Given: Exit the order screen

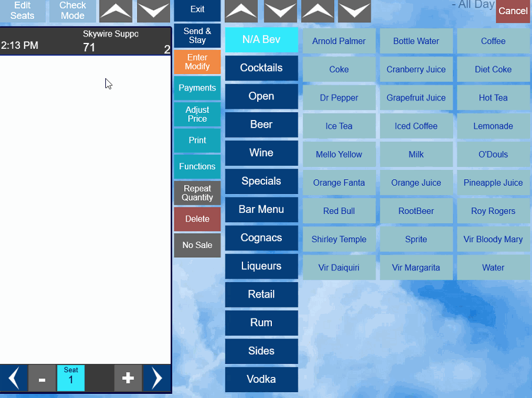Looking at the screenshot, I should click(197, 10).
